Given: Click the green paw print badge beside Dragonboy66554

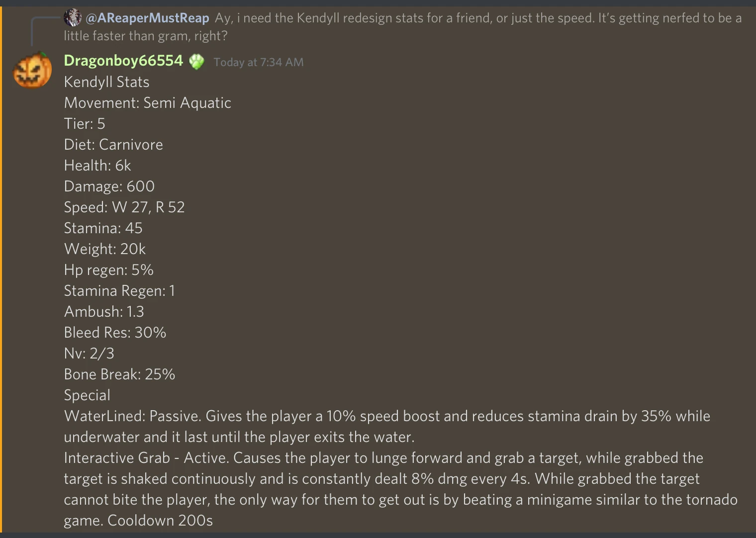Looking at the screenshot, I should pyautogui.click(x=197, y=62).
